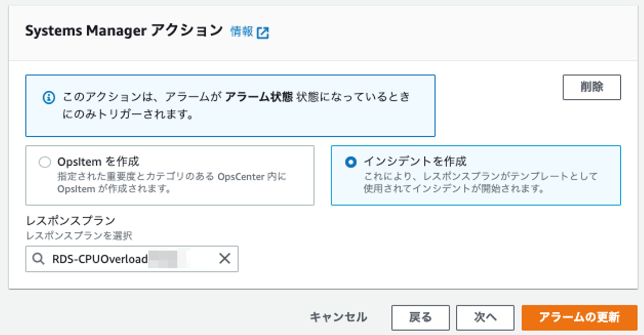This screenshot has height=335, width=644.
Task: Select the OpsItem を作成 radio button
Action: coord(45,162)
